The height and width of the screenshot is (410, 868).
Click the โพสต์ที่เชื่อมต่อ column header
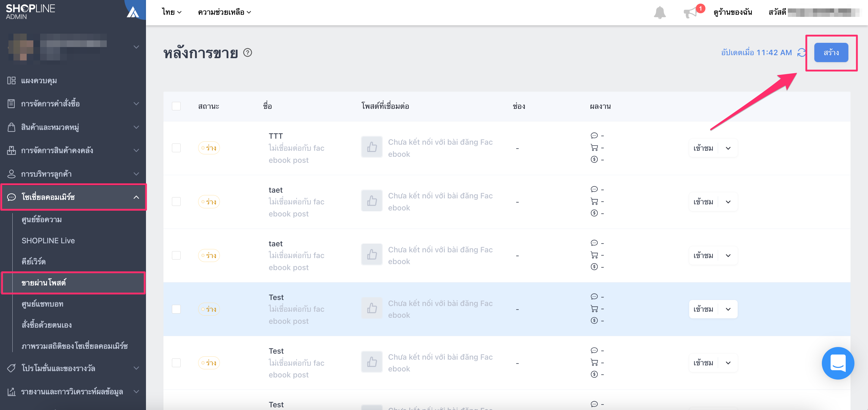tap(385, 106)
